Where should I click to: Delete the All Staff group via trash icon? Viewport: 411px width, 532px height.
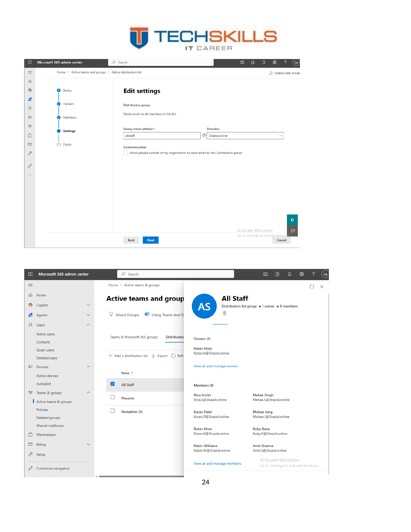coord(224,313)
